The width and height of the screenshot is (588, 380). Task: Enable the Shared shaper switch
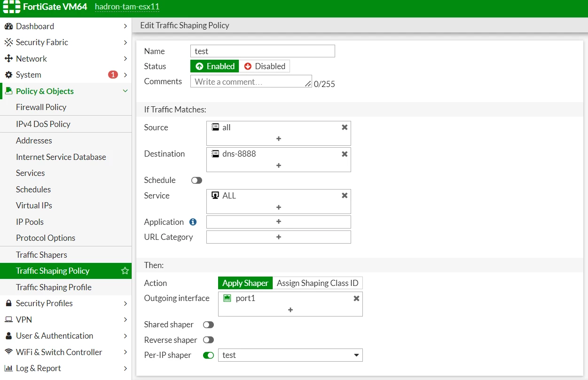pyautogui.click(x=208, y=325)
